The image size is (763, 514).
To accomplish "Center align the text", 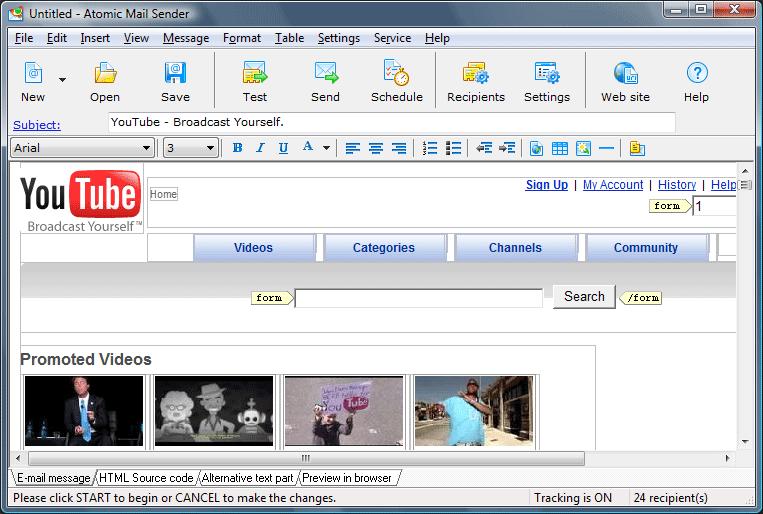I will pos(376,148).
